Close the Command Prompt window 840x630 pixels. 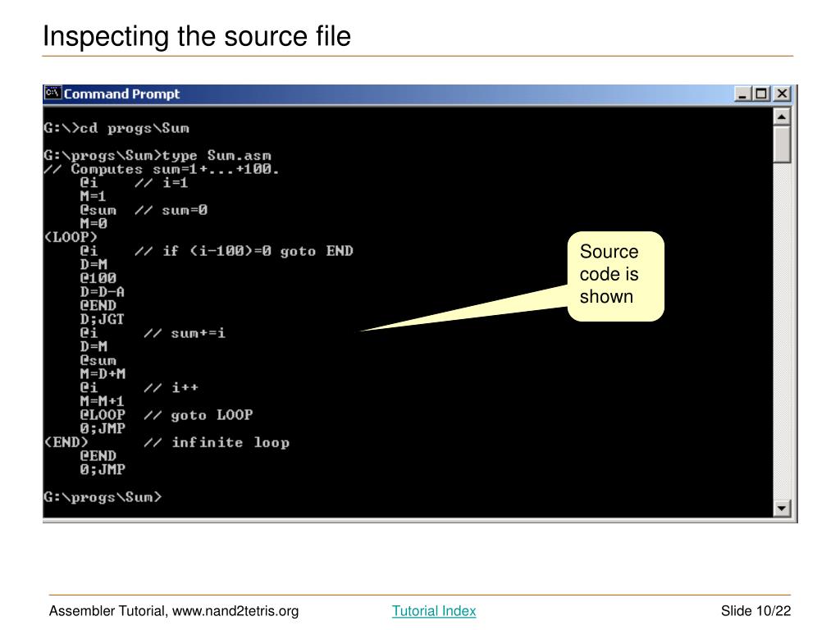[x=782, y=94]
